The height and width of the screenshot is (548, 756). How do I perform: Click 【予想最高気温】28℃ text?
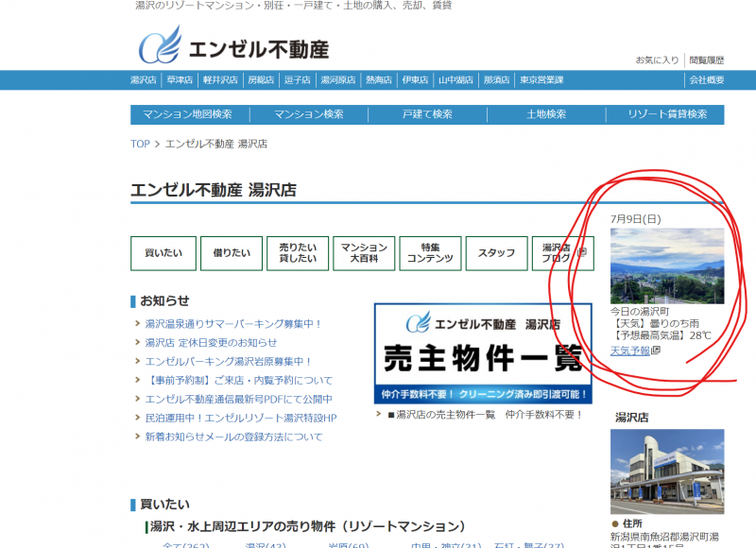coord(661,335)
